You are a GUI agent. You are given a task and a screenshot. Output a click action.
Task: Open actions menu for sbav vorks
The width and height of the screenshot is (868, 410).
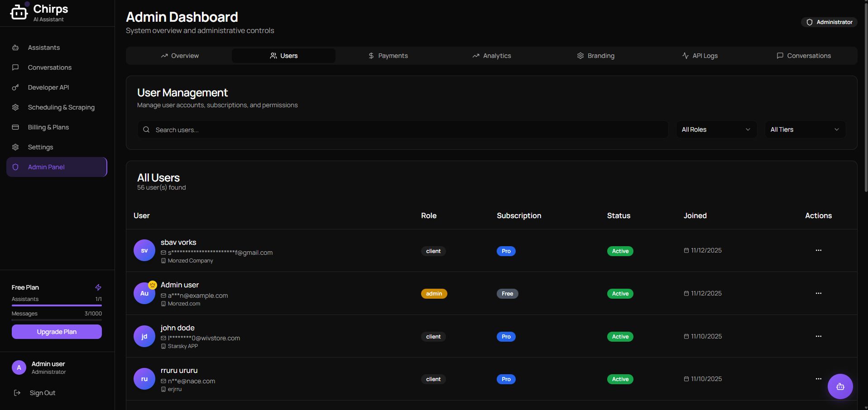pos(818,250)
